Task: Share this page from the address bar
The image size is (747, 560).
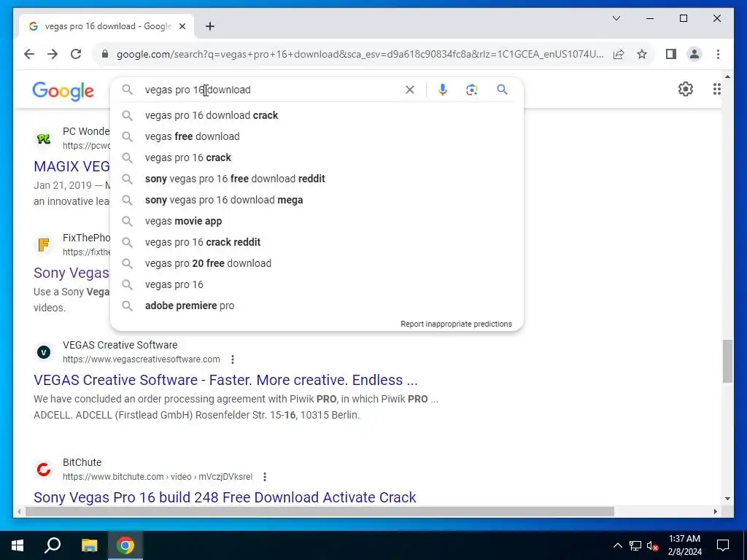Action: tap(619, 54)
